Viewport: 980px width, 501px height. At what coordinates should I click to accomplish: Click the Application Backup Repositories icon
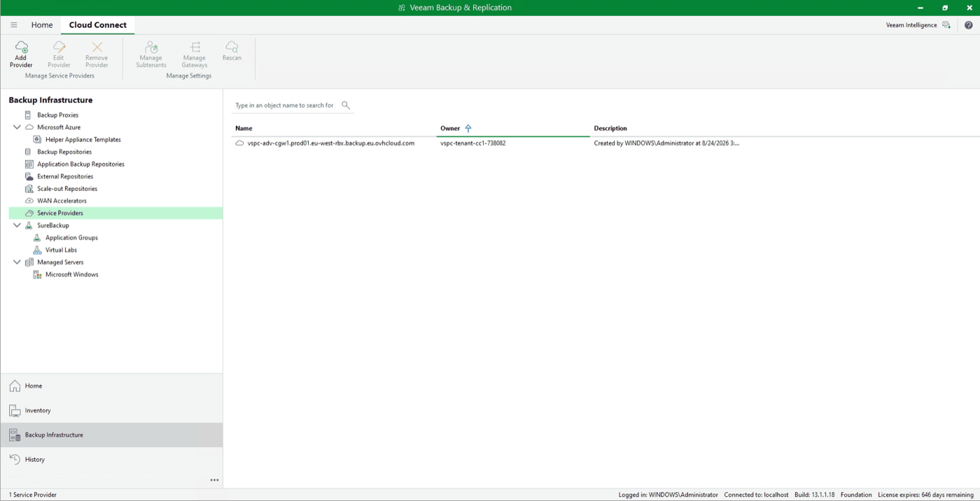29,164
